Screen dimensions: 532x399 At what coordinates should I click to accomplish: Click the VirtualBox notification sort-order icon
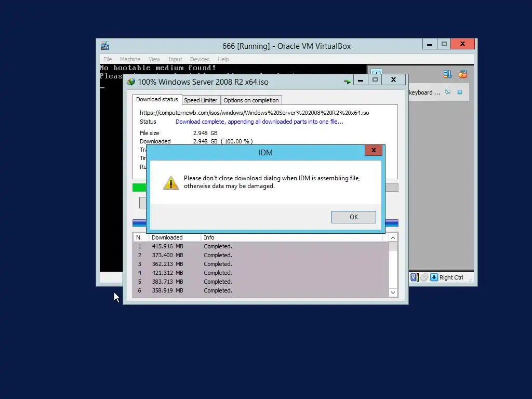[447, 74]
